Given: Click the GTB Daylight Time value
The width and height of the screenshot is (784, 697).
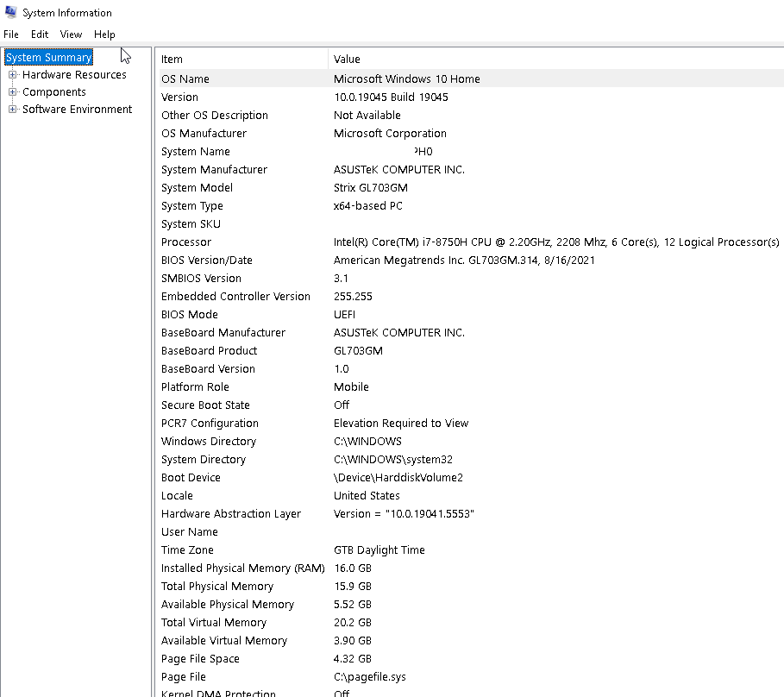Looking at the screenshot, I should pyautogui.click(x=379, y=550).
